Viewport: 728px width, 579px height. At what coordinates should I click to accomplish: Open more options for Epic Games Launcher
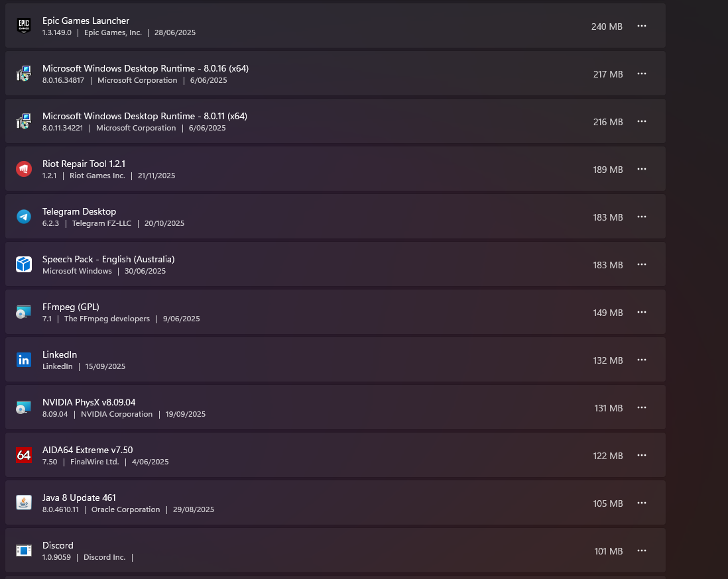pyautogui.click(x=642, y=26)
